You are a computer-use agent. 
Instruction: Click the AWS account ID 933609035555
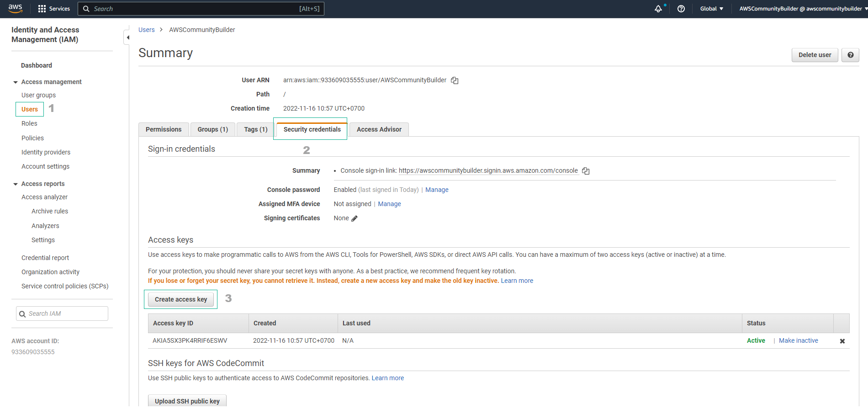point(33,352)
